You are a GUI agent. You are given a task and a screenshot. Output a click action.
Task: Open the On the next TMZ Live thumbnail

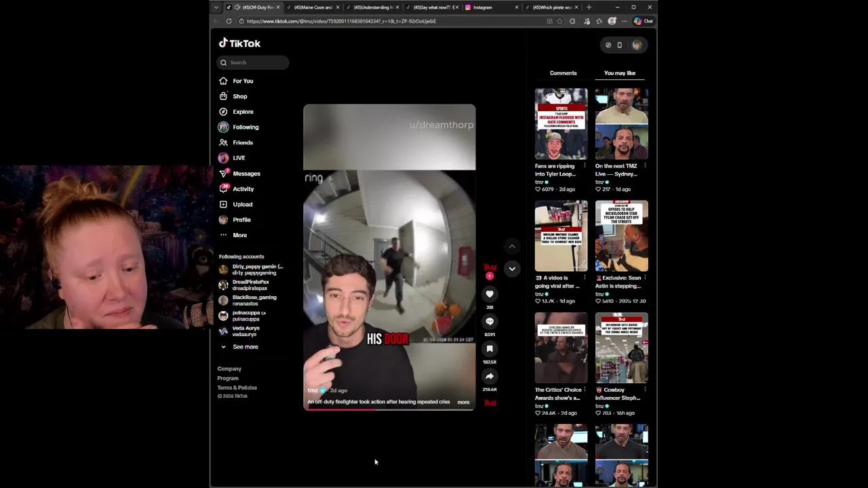[x=621, y=123]
